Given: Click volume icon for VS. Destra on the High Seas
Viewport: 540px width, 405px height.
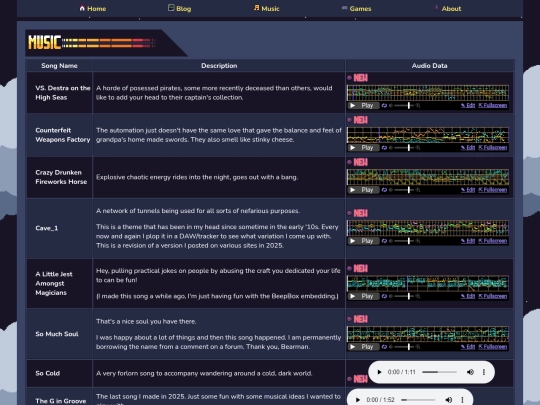Looking at the screenshot, I should point(391,105).
